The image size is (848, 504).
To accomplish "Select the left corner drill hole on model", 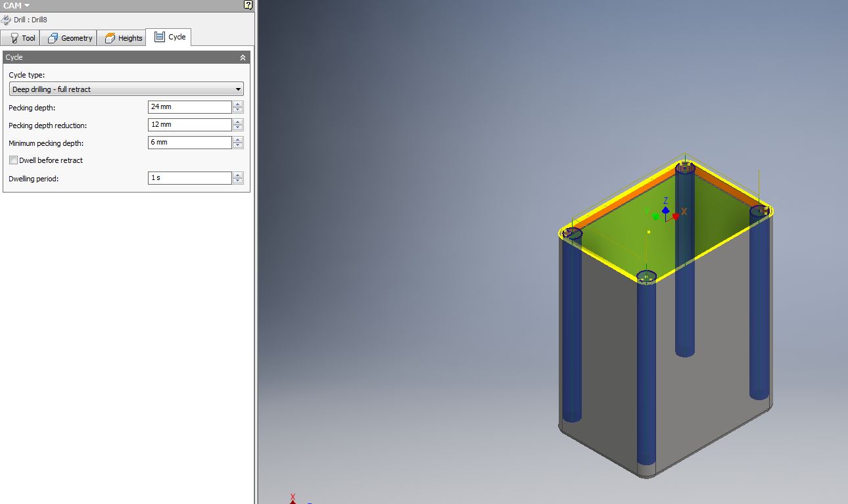I will [x=572, y=233].
